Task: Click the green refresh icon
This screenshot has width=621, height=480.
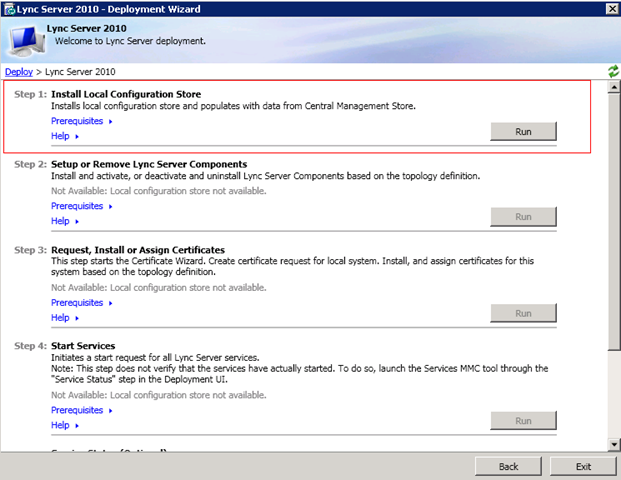Action: [x=613, y=71]
